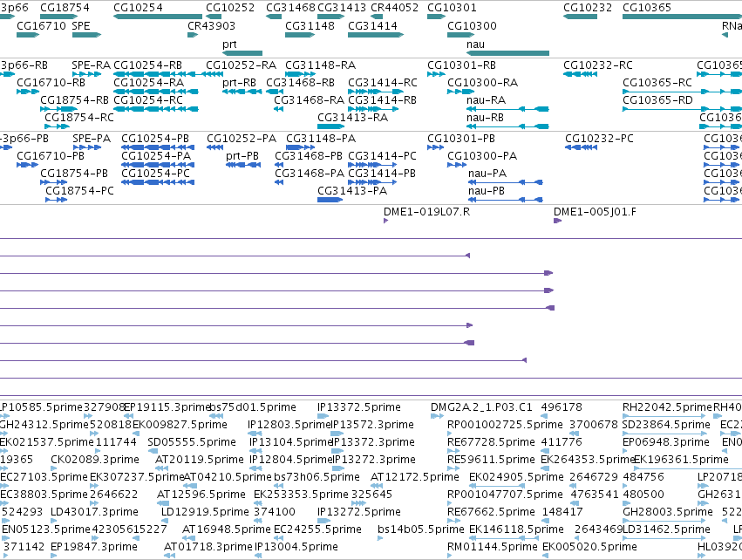742x560 pixels.
Task: Click EST bs73h06.5prime
Action: 317,477
